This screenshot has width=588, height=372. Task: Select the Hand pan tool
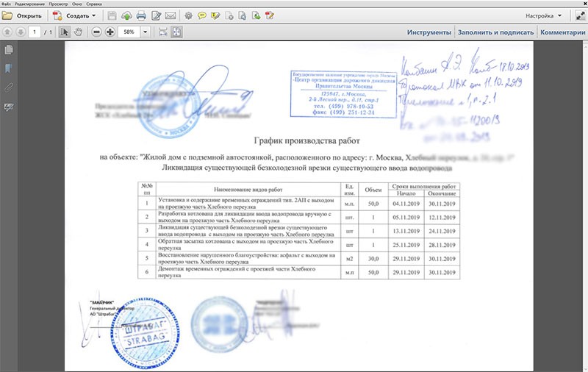(x=79, y=32)
